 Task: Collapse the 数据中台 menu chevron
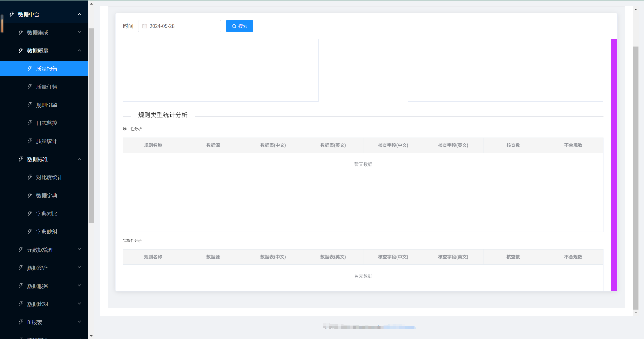pos(79,14)
